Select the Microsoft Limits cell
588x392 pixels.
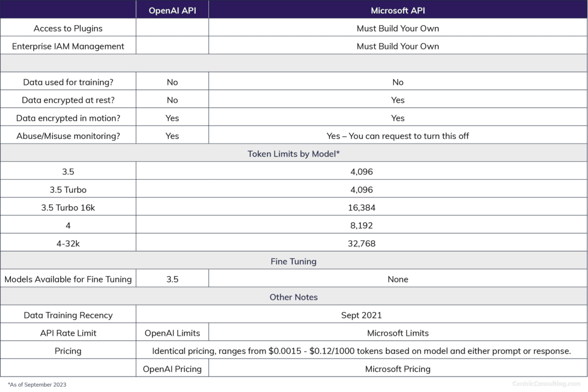pyautogui.click(x=398, y=332)
